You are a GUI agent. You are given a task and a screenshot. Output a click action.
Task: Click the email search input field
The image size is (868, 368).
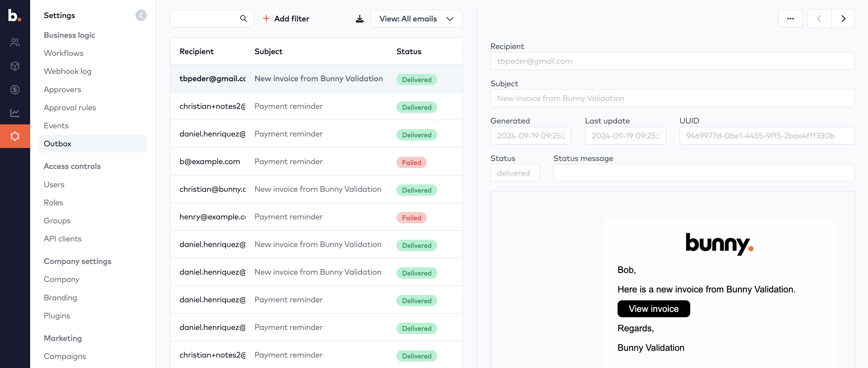point(212,19)
